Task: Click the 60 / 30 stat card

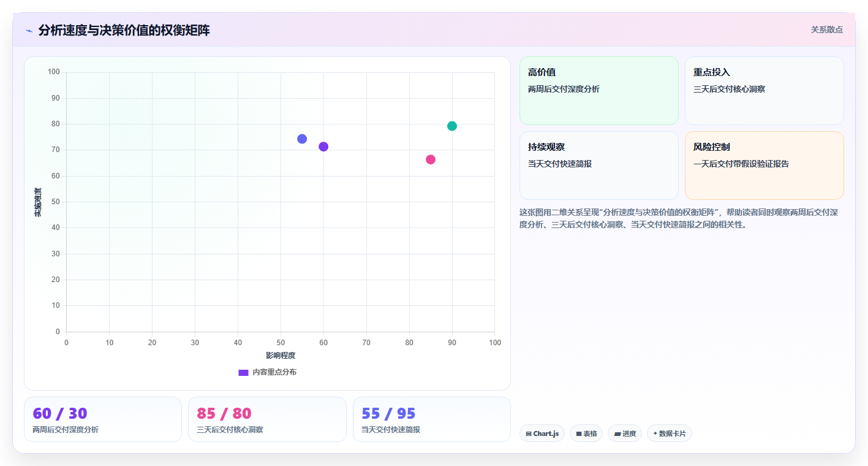Action: point(103,419)
